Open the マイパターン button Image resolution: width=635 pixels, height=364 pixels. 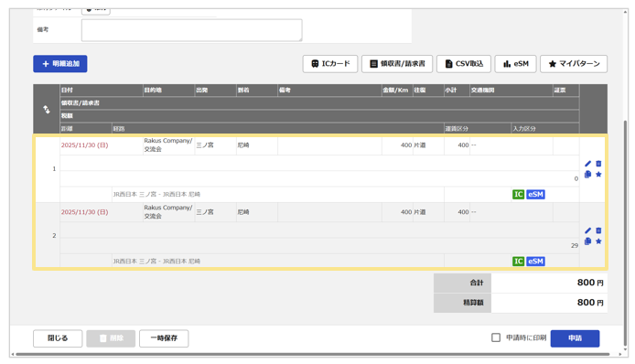tap(574, 64)
